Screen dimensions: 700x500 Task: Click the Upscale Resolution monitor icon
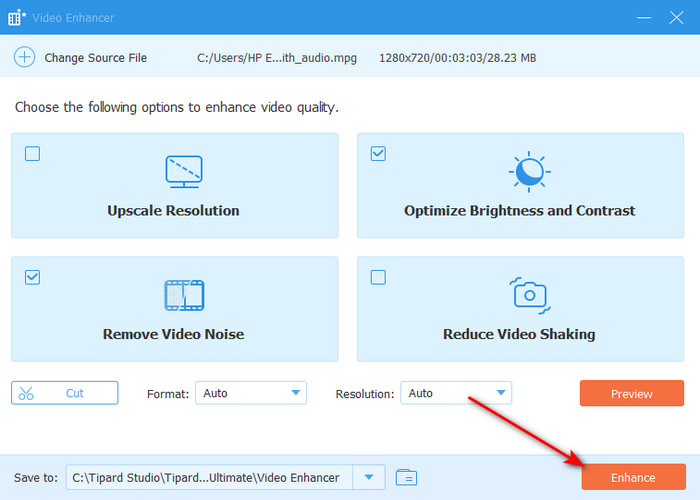point(184,171)
